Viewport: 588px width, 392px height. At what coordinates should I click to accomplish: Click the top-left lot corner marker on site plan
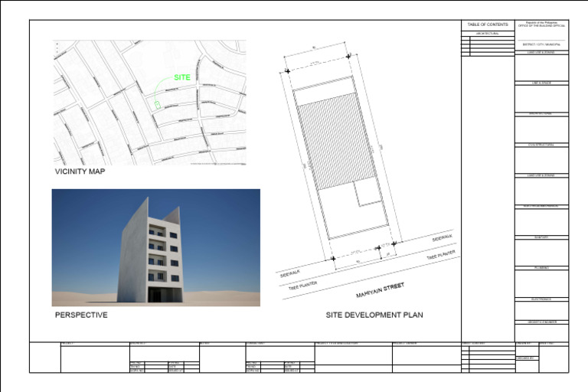coord(288,70)
